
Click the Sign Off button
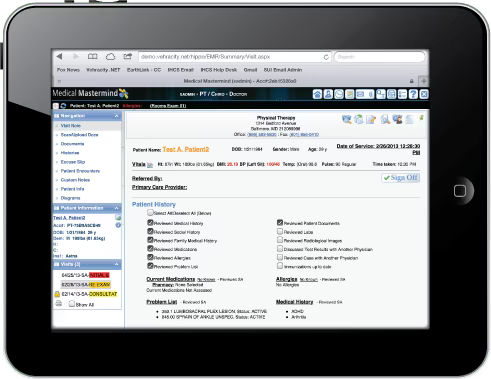(400, 178)
